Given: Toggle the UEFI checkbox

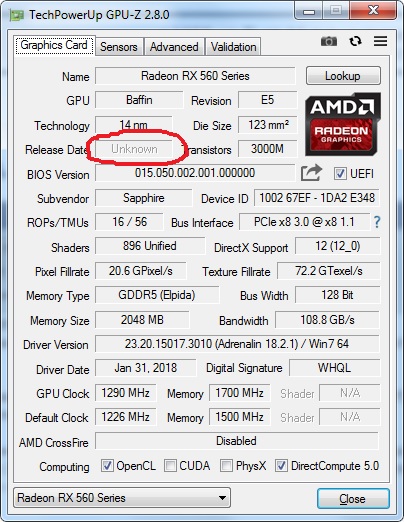Looking at the screenshot, I should (x=340, y=174).
